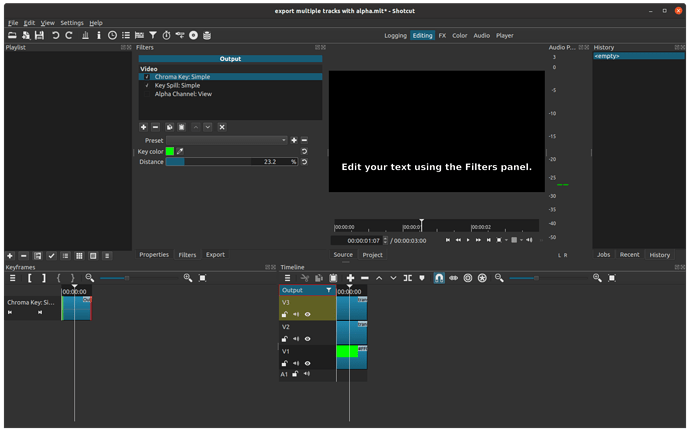Open the Export disc toolbar icon
690x432 pixels.
[x=193, y=35]
